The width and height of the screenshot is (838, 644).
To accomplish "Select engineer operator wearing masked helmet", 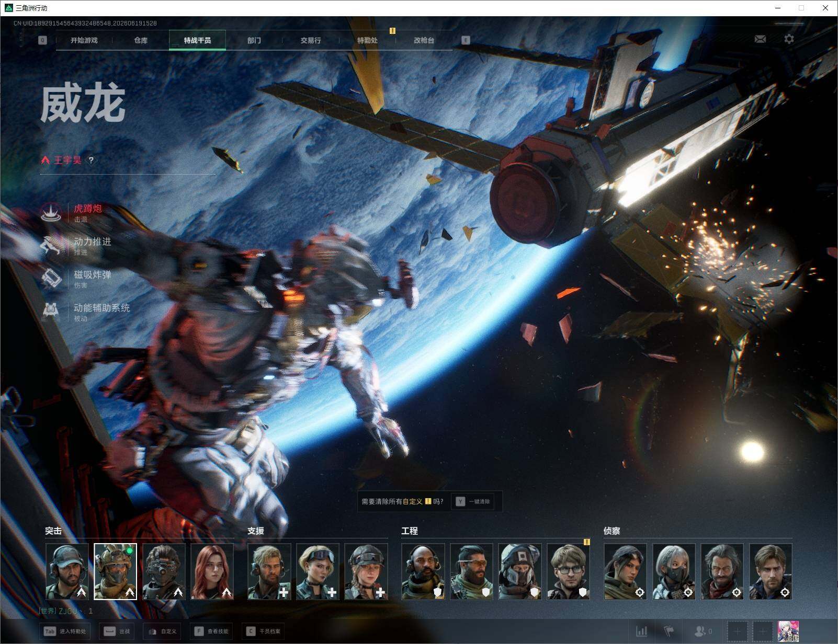I will (x=520, y=571).
